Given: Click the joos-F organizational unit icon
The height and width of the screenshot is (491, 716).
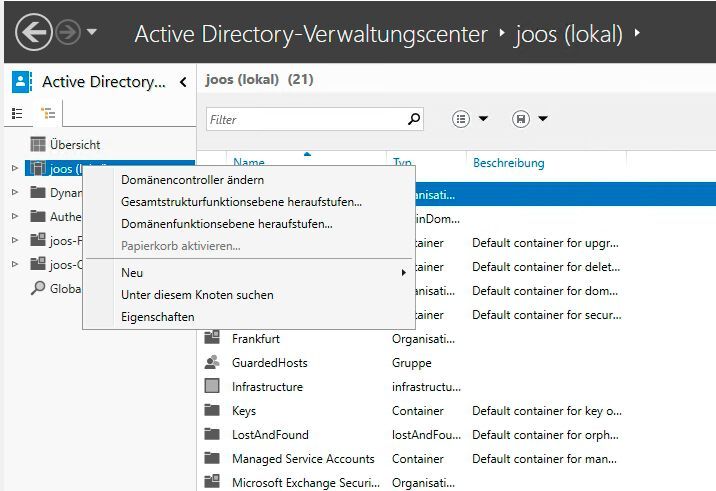Looking at the screenshot, I should tap(38, 239).
